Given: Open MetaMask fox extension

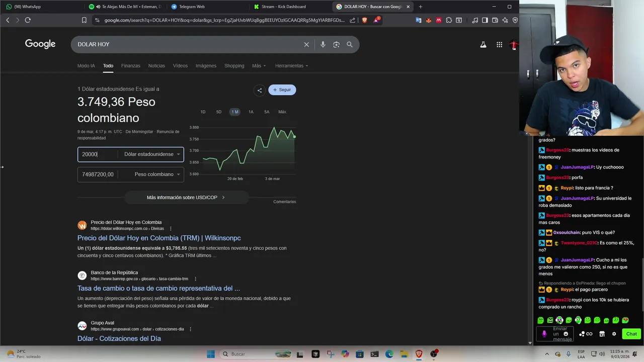Looking at the screenshot, I should click(429, 20).
